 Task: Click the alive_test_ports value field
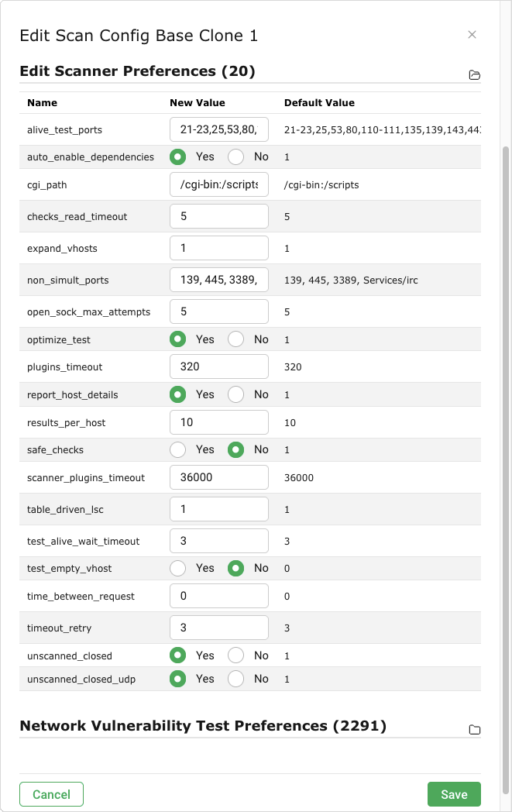(x=219, y=129)
